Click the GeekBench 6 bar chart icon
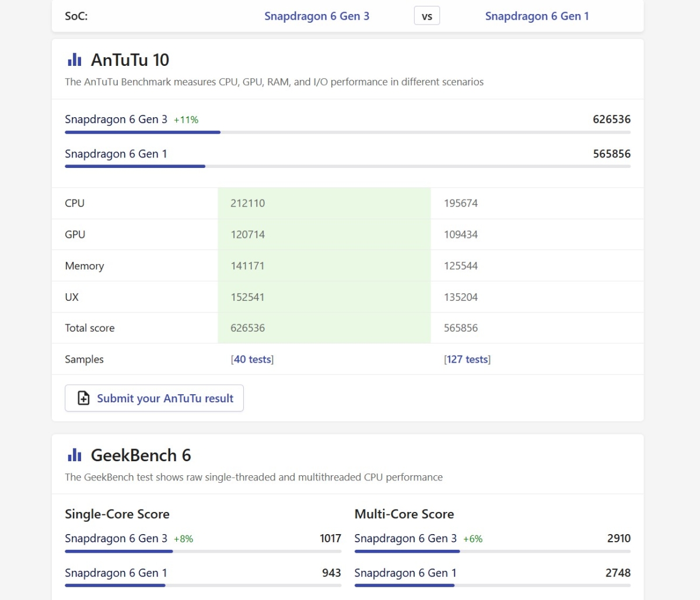The height and width of the screenshot is (600, 700). coord(75,455)
